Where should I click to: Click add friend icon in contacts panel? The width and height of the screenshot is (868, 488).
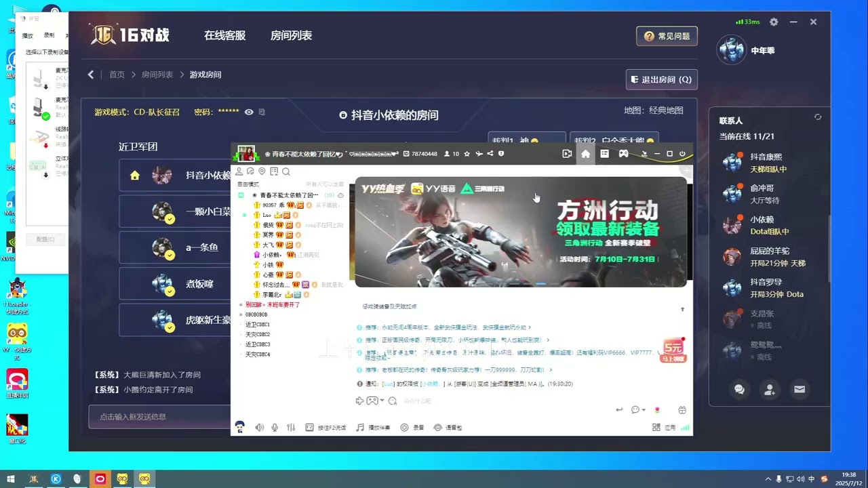[x=769, y=389]
